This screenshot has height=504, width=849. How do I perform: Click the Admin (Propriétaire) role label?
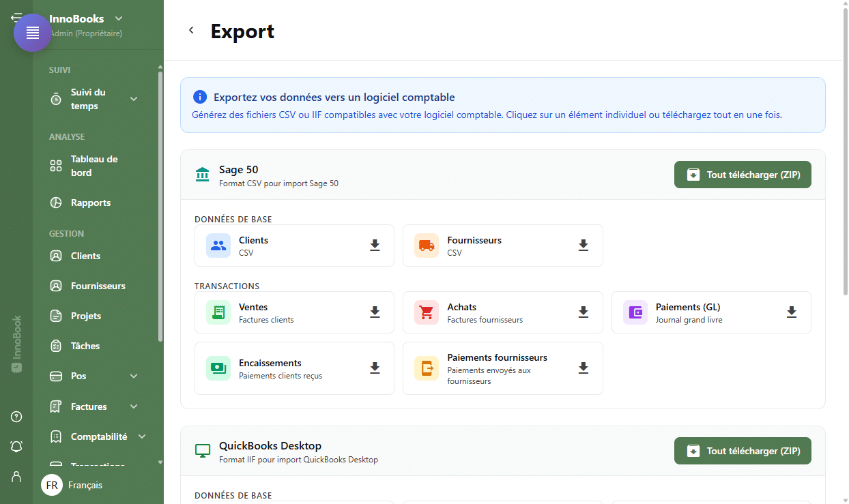coord(86,33)
